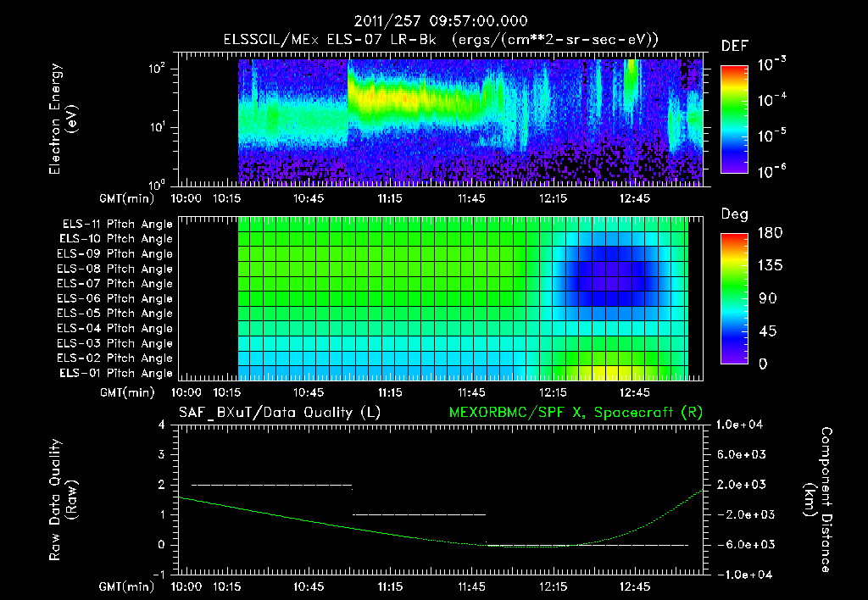Click the Deg colorbar label
Screen dimensions: 868x600
(x=735, y=214)
